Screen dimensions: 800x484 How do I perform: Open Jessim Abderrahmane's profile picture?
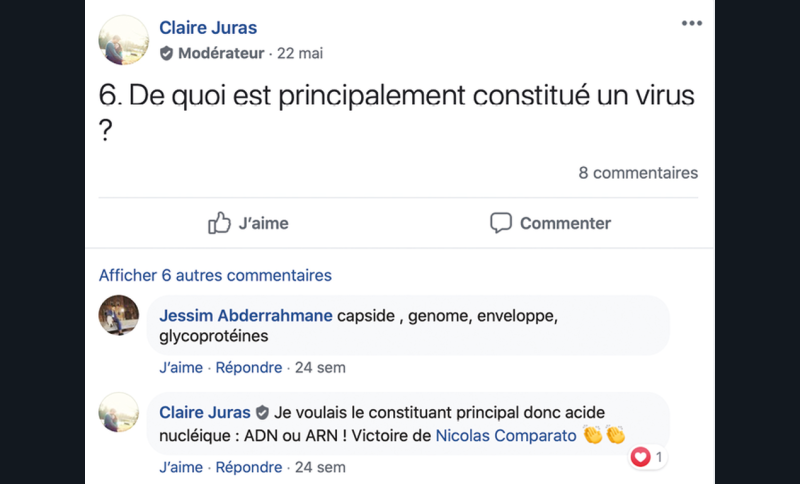pos(119,315)
